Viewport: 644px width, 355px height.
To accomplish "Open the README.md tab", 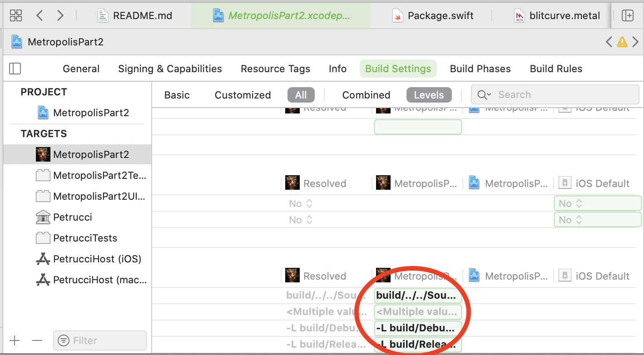I will point(135,15).
